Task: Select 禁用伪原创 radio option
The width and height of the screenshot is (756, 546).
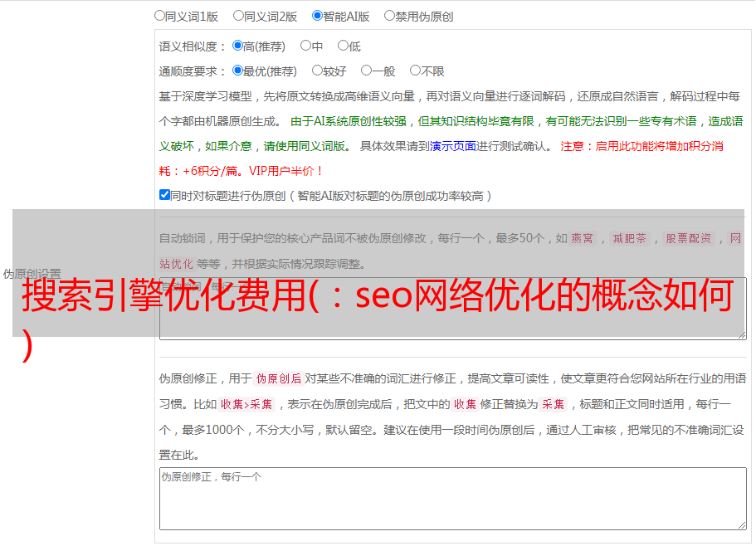Action: [389, 16]
